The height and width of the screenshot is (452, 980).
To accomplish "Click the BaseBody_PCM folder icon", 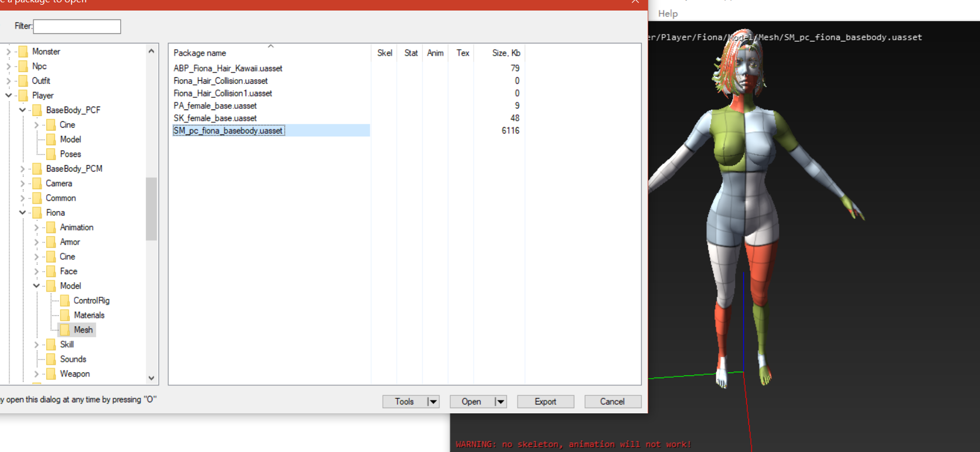I will [x=38, y=169].
